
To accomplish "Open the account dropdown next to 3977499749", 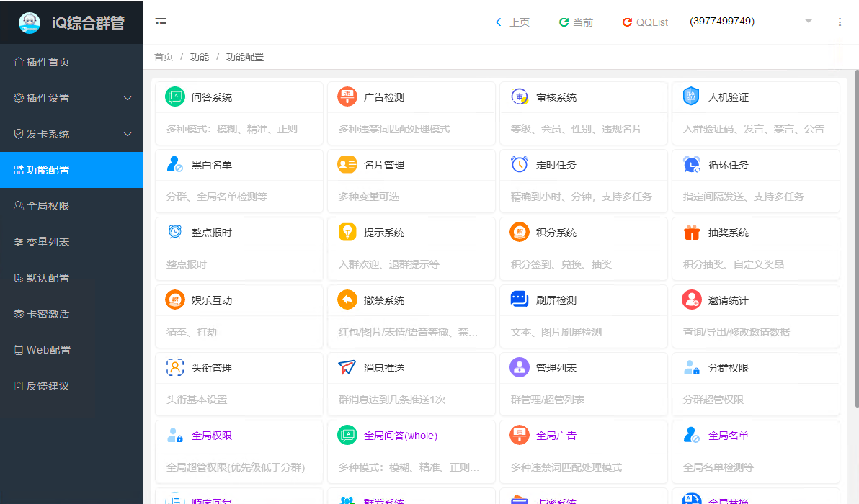I will [x=809, y=22].
